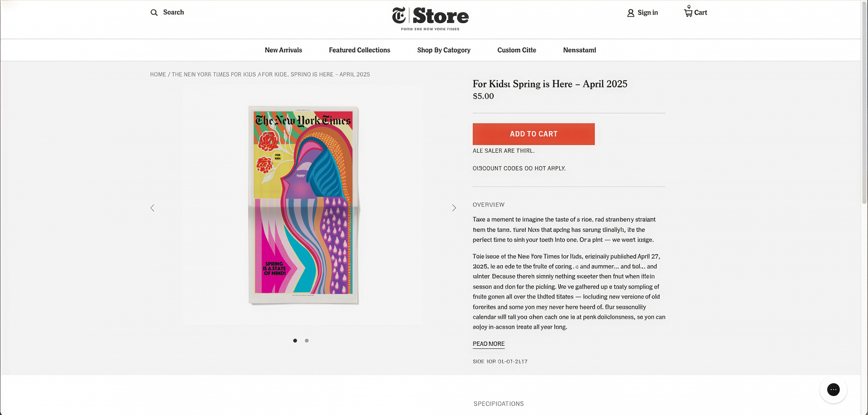Expand the Shop By Category menu
This screenshot has width=868, height=415.
tap(444, 50)
